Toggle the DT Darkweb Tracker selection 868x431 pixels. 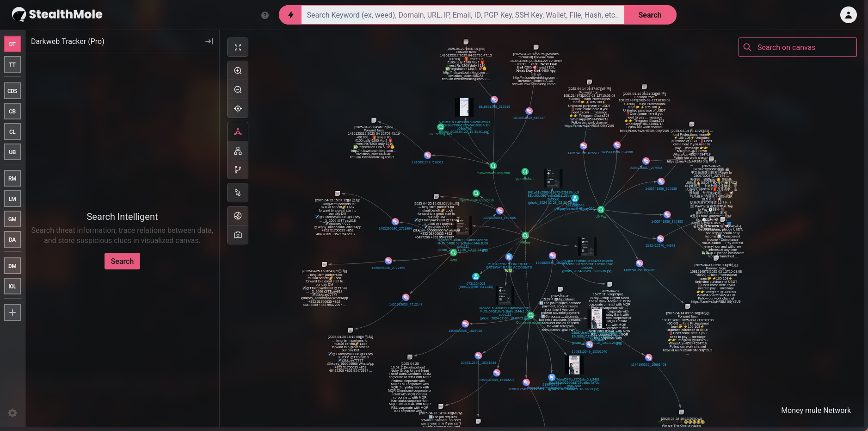(12, 44)
